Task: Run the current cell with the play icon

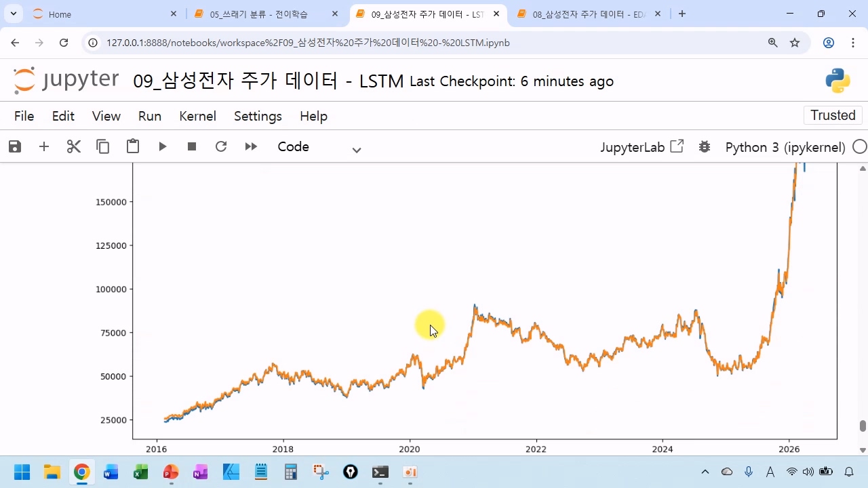Action: tap(163, 146)
